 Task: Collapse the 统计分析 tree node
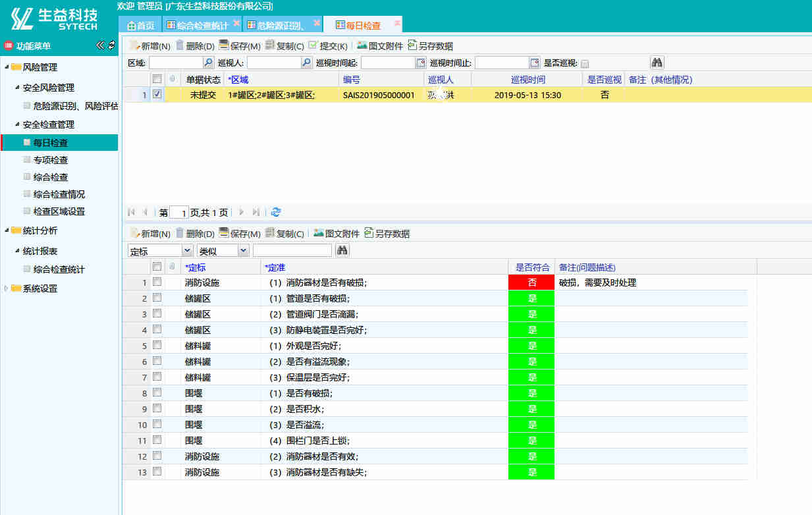coord(7,230)
